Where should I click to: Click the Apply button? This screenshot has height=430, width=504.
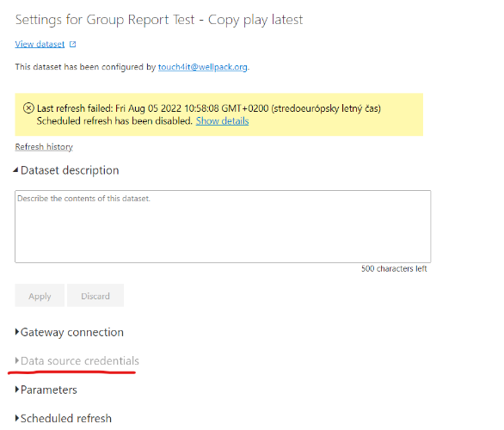point(40,295)
